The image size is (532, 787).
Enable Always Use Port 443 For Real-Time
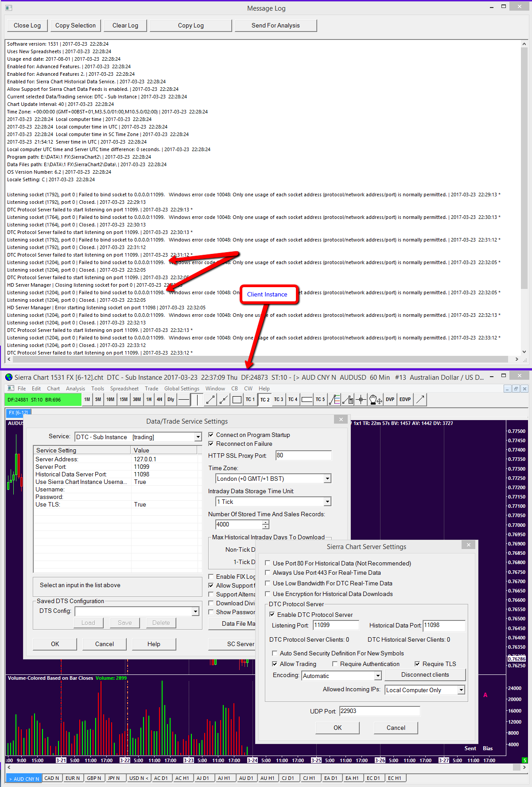268,572
